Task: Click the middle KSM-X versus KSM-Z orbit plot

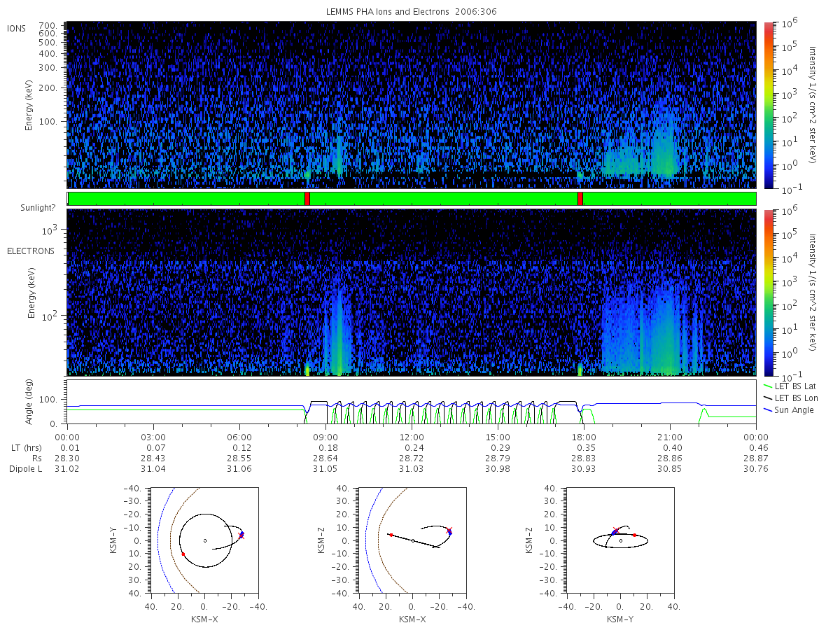Action: coord(412,540)
